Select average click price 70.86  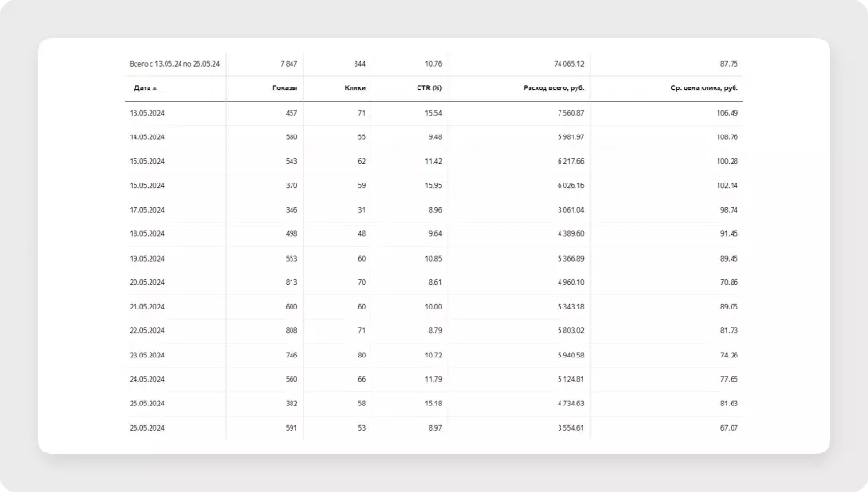[x=729, y=282]
